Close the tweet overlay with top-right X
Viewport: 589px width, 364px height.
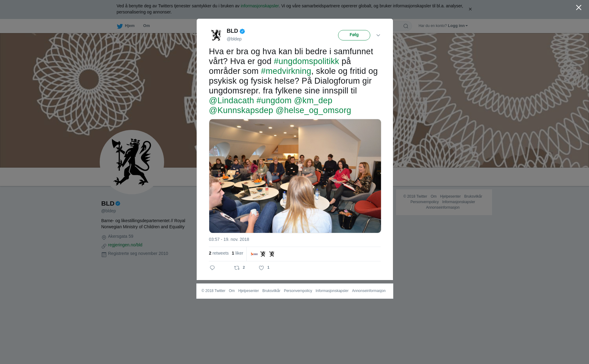pyautogui.click(x=579, y=7)
